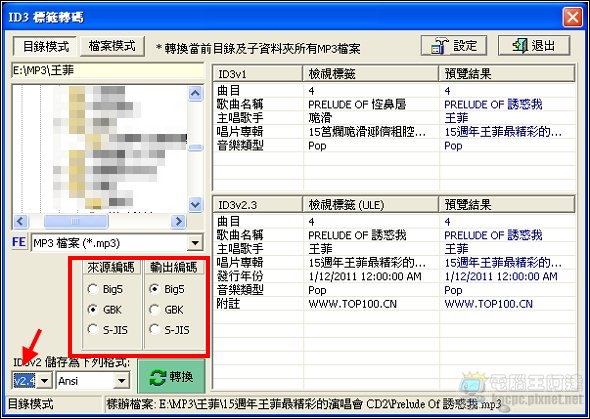Click the FE filter icon
The height and width of the screenshot is (419, 590).
point(19,242)
